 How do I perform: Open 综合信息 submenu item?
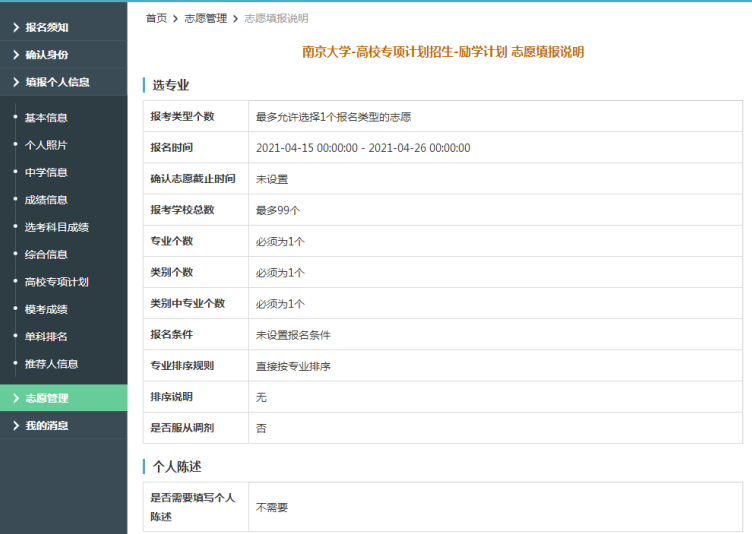pos(46,254)
